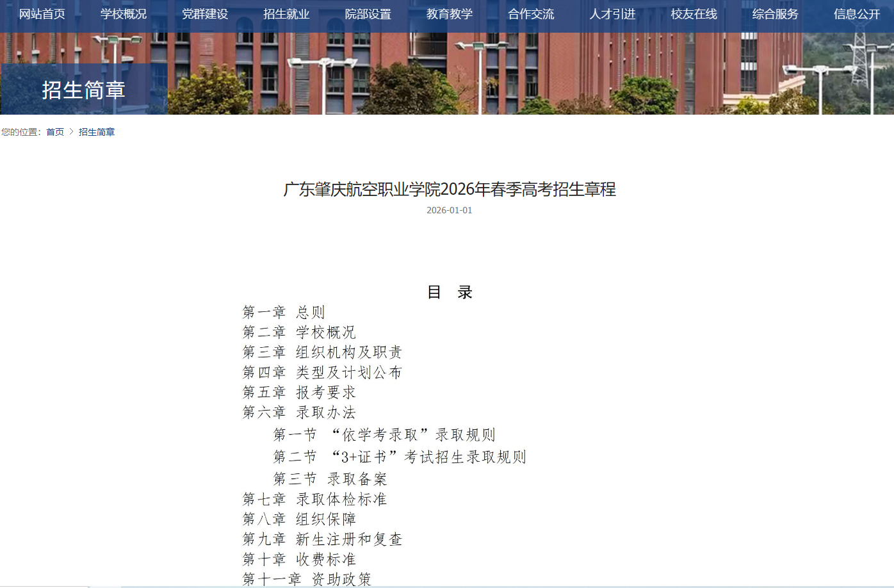Click the 招生简章 breadcrumb link
This screenshot has width=894, height=588.
tap(96, 132)
